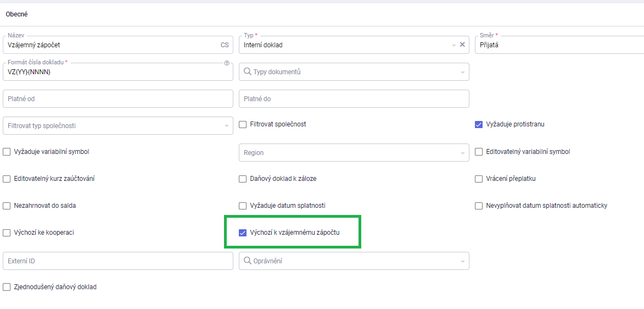
Task: Toggle Daňový doklad k záloze checkbox
Action: pyautogui.click(x=243, y=179)
